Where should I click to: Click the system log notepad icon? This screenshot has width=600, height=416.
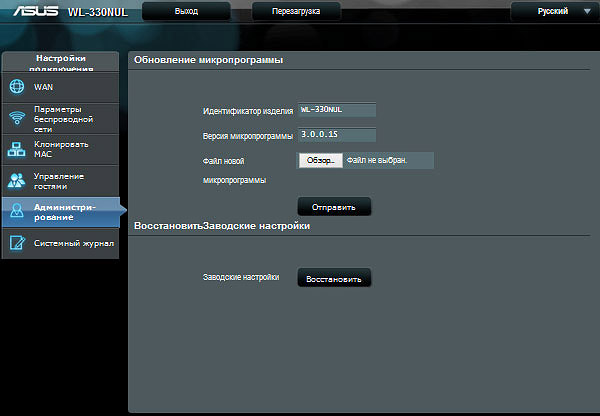(17, 243)
